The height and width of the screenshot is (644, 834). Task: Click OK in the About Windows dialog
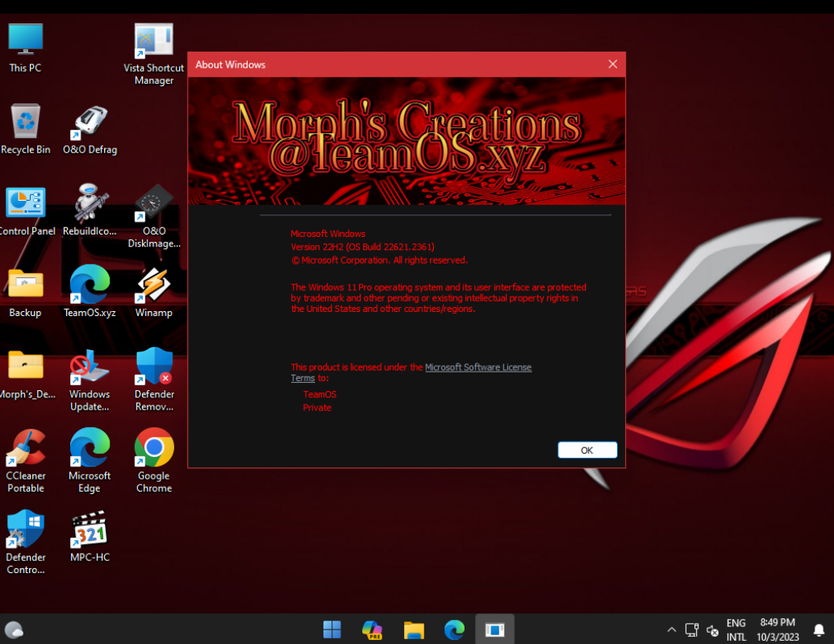point(587,450)
